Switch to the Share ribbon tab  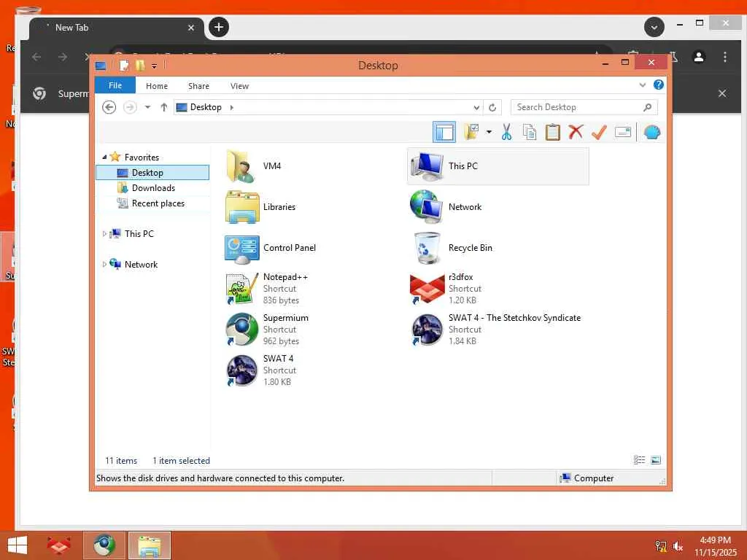point(198,86)
